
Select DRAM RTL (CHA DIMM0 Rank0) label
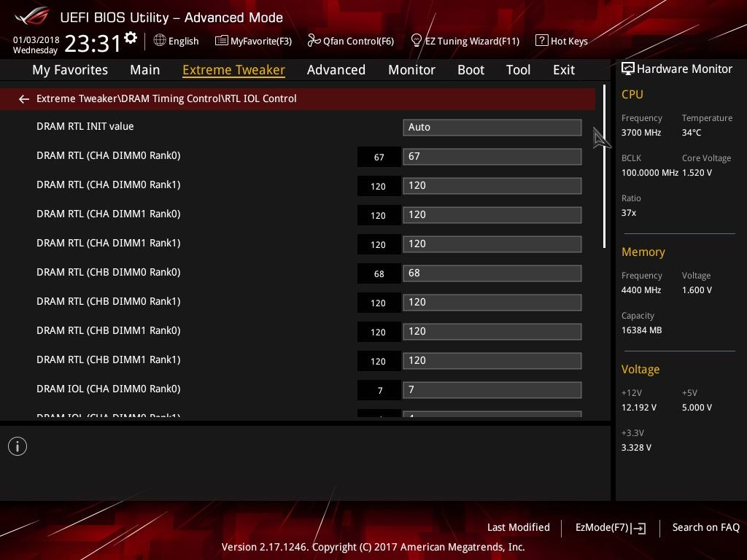coord(109,156)
